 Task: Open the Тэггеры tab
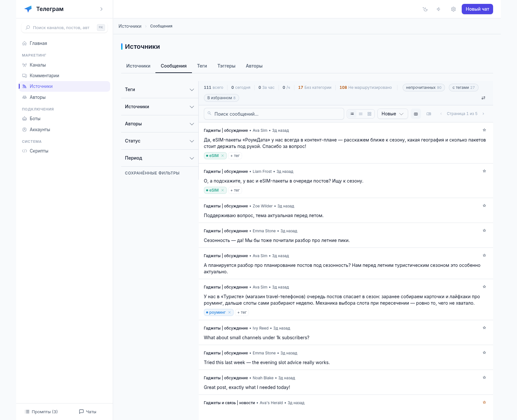(x=226, y=66)
